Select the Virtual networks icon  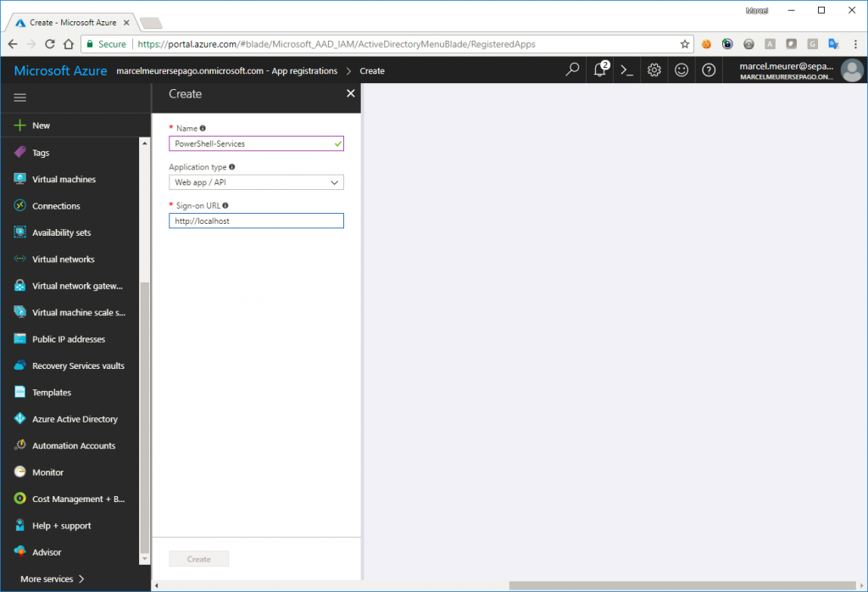[x=20, y=259]
